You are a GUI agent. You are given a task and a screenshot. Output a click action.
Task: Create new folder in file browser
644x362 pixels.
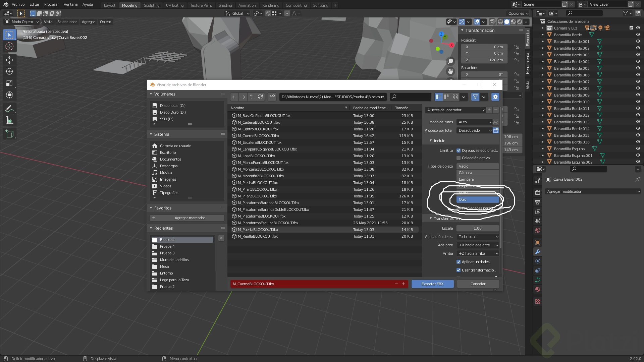click(x=272, y=97)
